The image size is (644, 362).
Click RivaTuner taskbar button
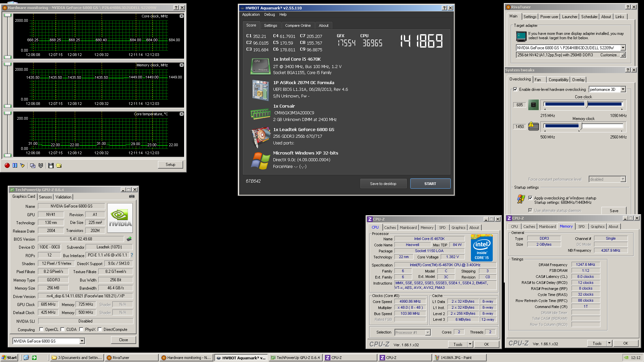click(x=131, y=358)
